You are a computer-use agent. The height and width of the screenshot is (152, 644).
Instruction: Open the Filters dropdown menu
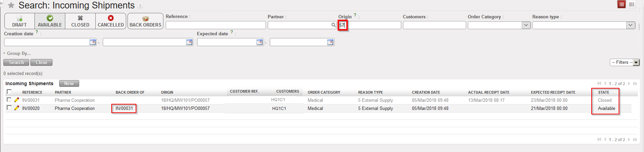[x=624, y=62]
